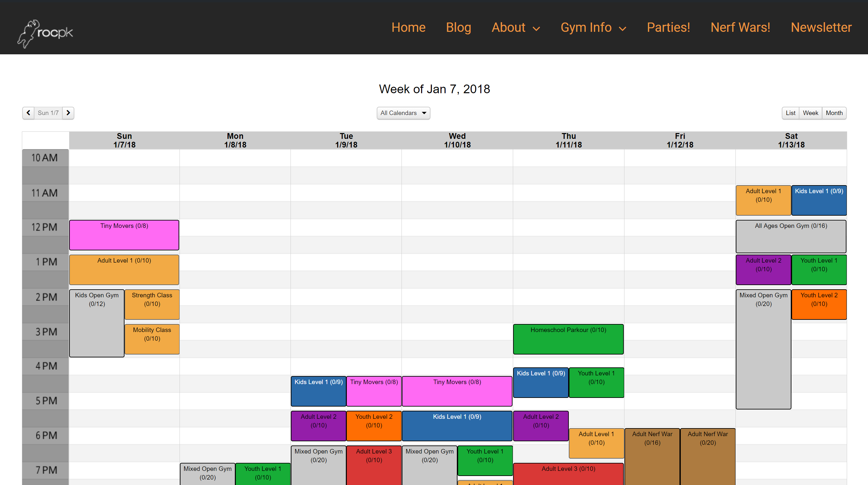Screen dimensions: 868x485
Task: Open Strength Class (0/10) event
Action: (x=152, y=304)
